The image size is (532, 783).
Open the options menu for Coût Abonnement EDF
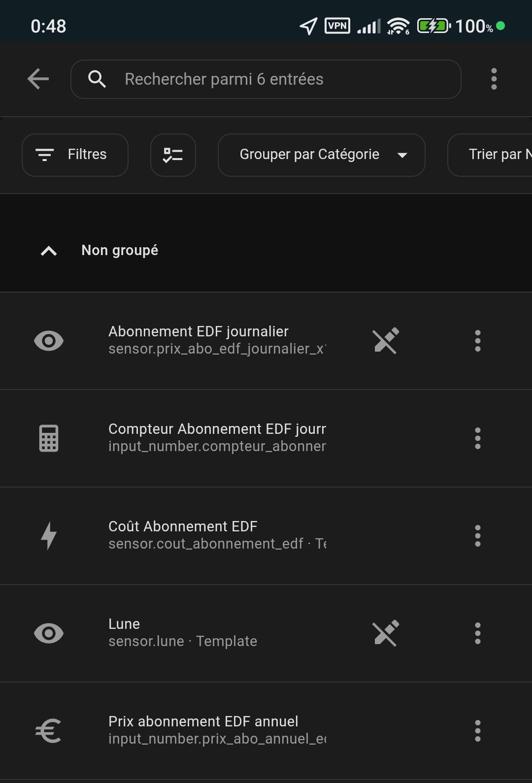pyautogui.click(x=477, y=536)
